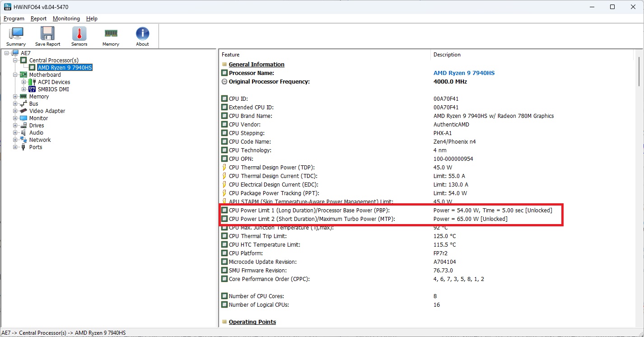Click the General Information section heading
The image size is (644, 337).
coord(257,65)
